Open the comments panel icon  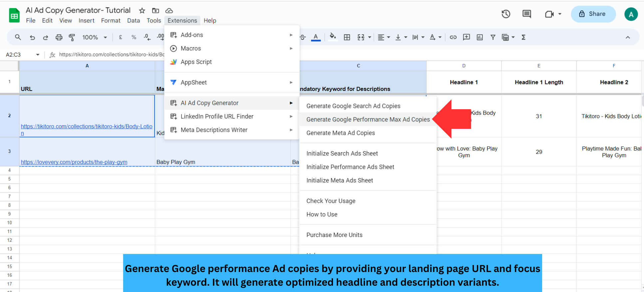[x=527, y=14]
